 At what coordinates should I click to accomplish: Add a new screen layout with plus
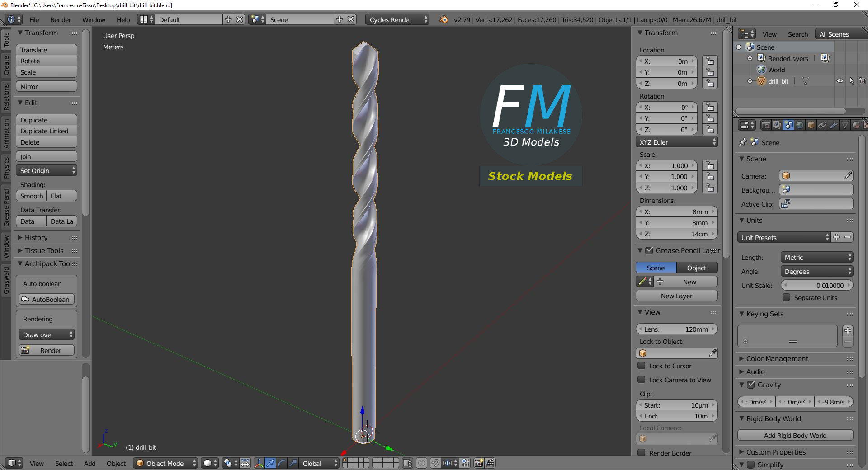[x=228, y=19]
